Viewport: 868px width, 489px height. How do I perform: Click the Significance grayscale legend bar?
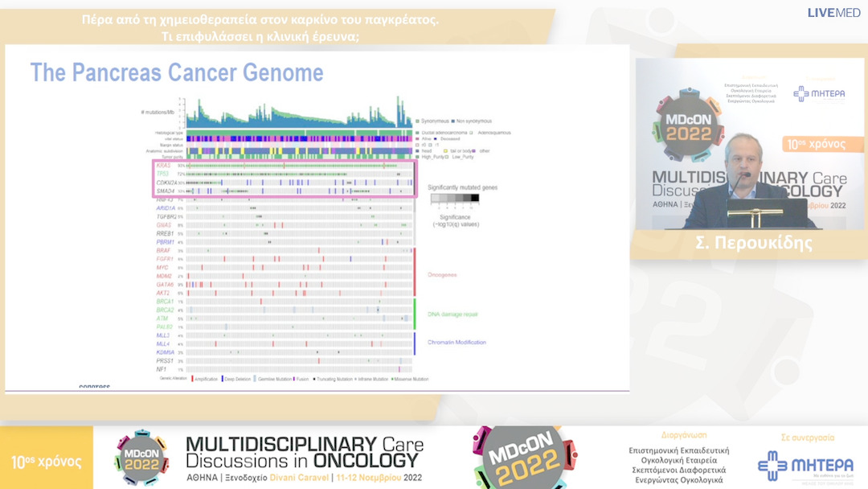pos(454,198)
